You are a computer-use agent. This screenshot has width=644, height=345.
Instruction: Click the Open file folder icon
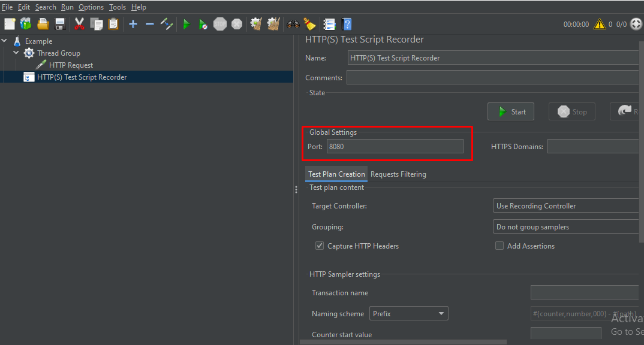click(43, 24)
